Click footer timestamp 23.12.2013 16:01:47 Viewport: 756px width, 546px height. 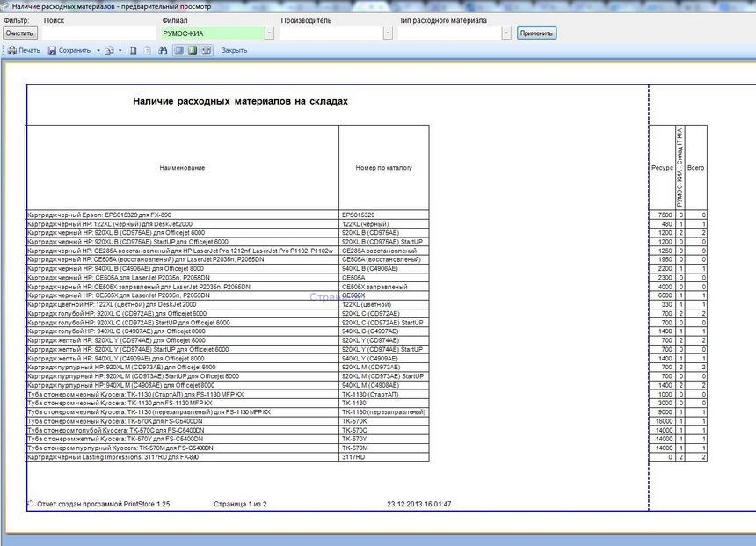tap(419, 504)
